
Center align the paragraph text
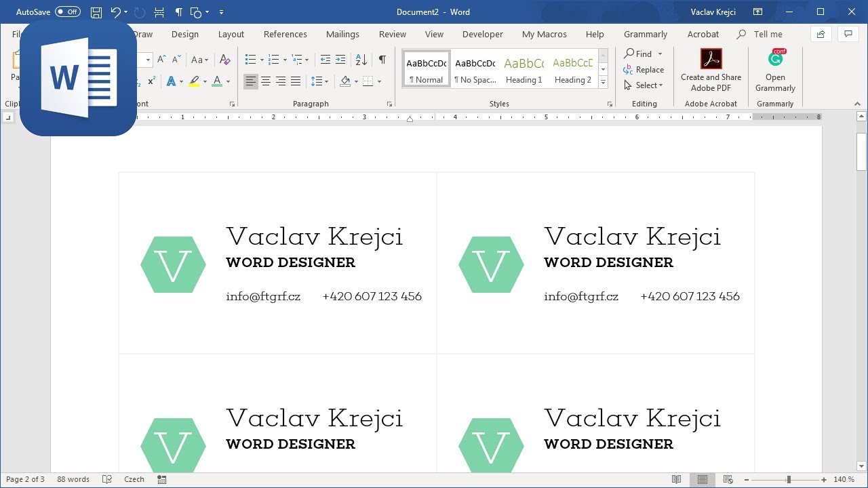coord(266,81)
